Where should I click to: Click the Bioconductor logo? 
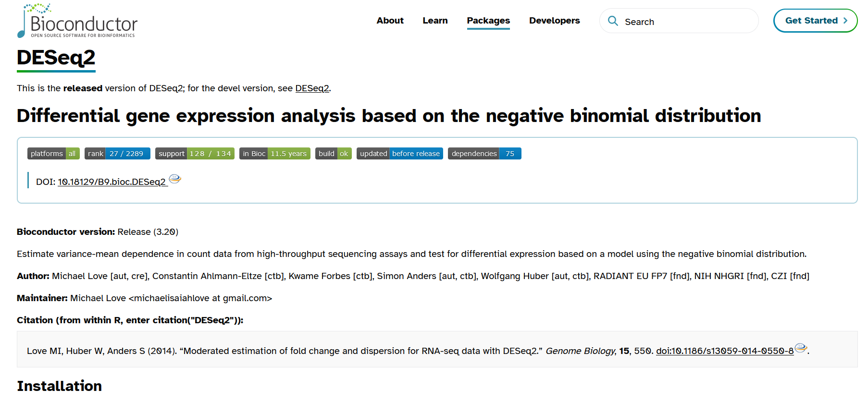click(77, 21)
